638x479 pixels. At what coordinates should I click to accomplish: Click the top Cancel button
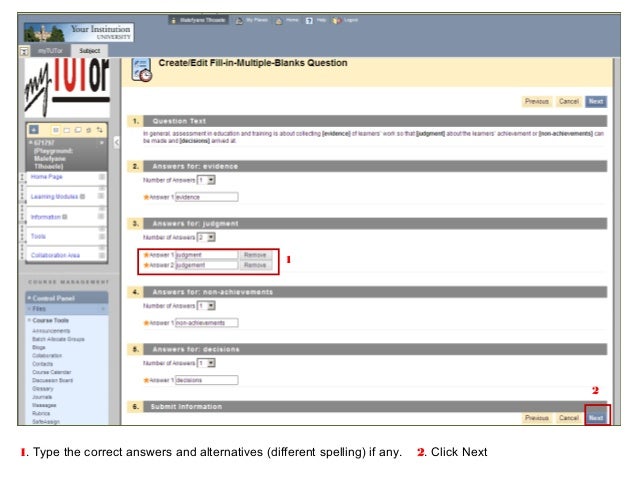click(568, 101)
